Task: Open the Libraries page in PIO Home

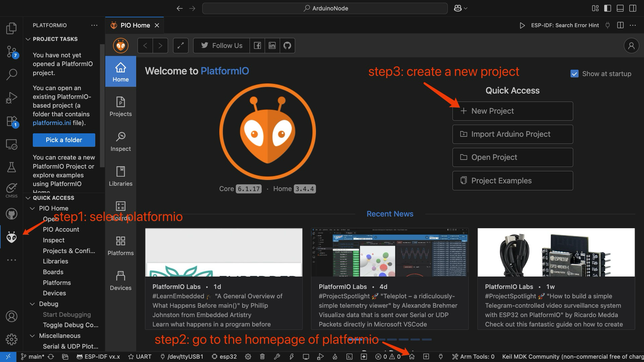Action: (120, 176)
